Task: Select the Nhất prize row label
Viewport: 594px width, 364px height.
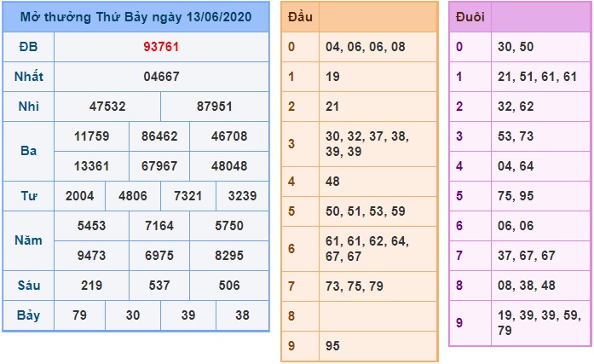Action: pyautogui.click(x=28, y=77)
